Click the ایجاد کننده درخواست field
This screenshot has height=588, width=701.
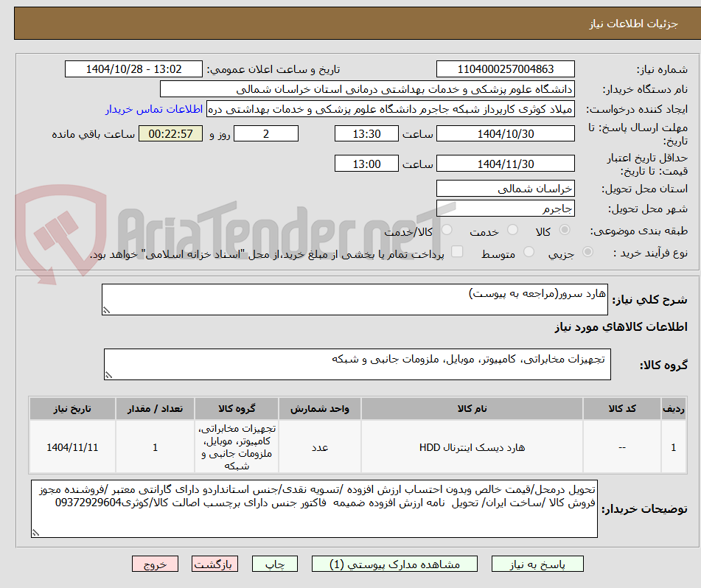tap(390, 110)
